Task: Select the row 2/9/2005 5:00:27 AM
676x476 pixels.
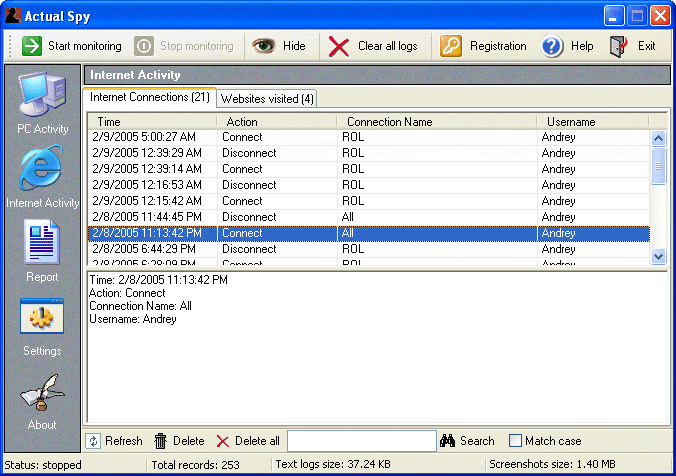Action: 369,137
